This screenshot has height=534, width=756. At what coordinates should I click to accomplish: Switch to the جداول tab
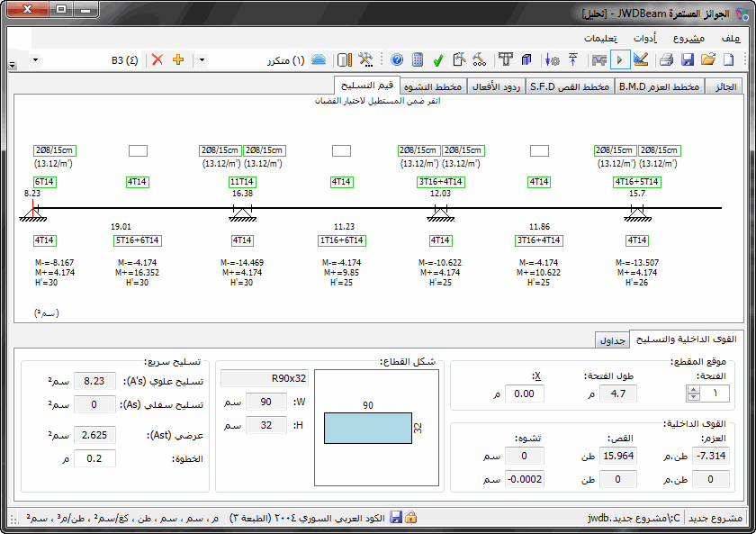pyautogui.click(x=613, y=339)
